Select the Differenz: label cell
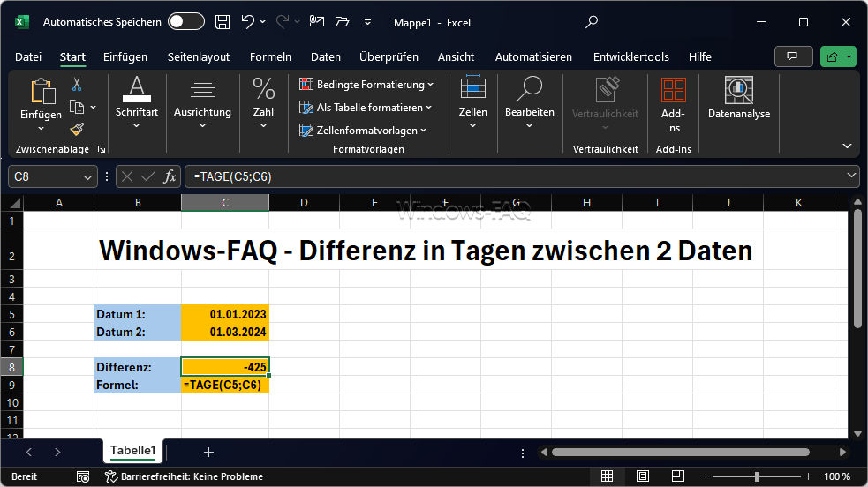Viewport: 868px width, 487px height. tap(138, 367)
